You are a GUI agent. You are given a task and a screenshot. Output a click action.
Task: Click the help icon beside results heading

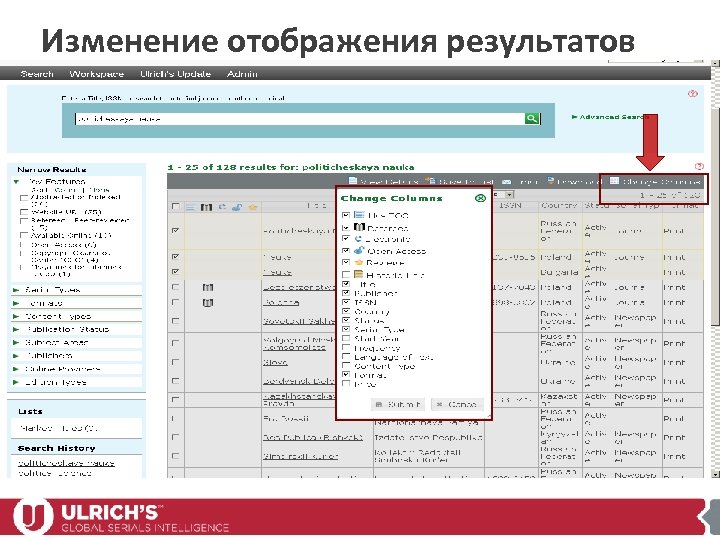pos(699,166)
